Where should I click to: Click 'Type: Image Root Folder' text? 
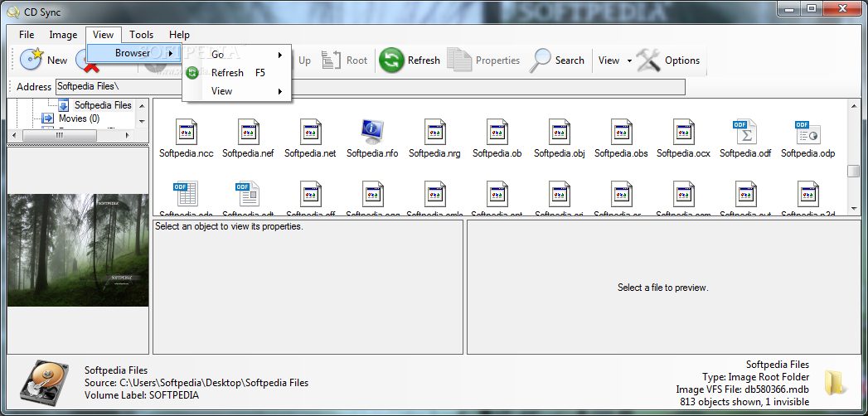tap(755, 377)
